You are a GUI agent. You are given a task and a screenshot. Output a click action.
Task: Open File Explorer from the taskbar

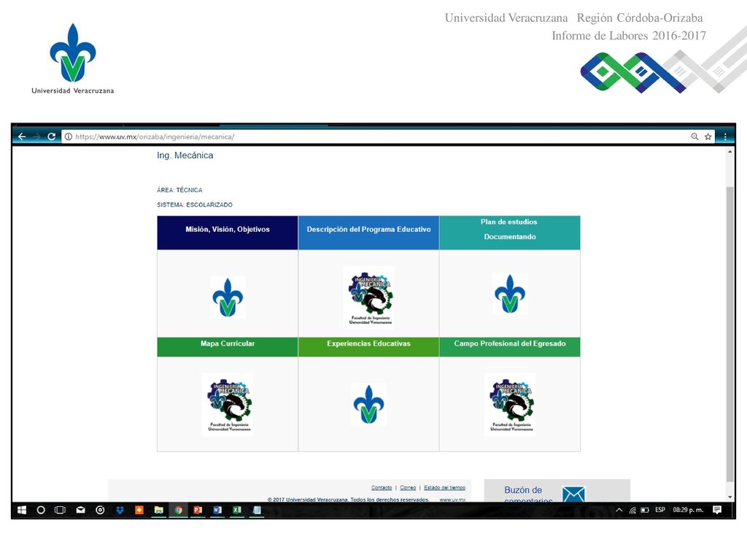158,510
